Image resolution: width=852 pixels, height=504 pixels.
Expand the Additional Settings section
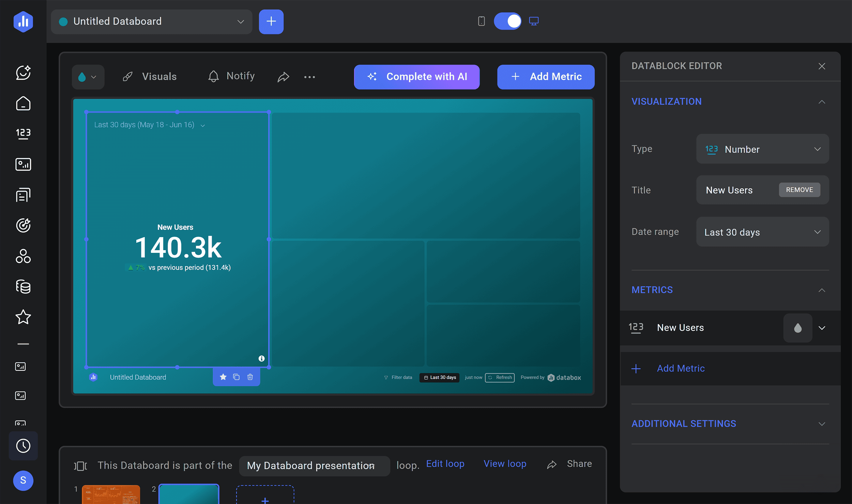point(822,424)
